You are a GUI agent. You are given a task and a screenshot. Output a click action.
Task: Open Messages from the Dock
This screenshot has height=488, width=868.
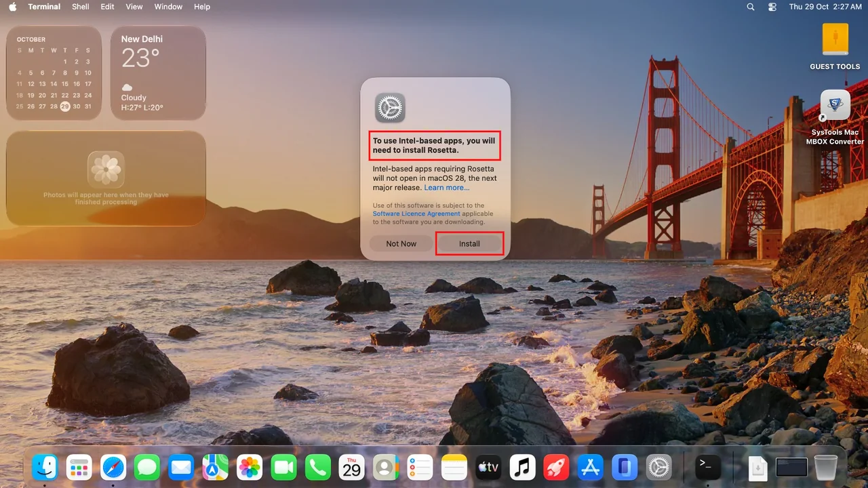[147, 467]
